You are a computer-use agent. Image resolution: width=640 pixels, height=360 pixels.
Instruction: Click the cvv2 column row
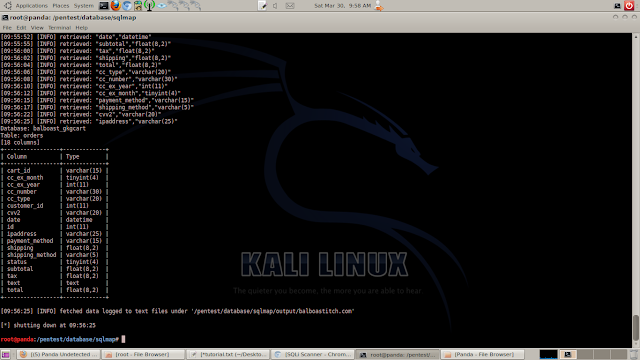(54, 213)
